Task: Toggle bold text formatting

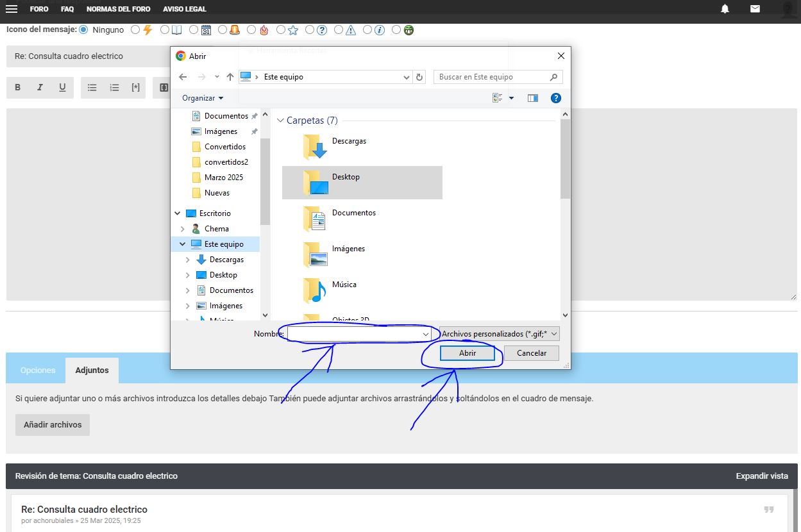Action: point(18,88)
